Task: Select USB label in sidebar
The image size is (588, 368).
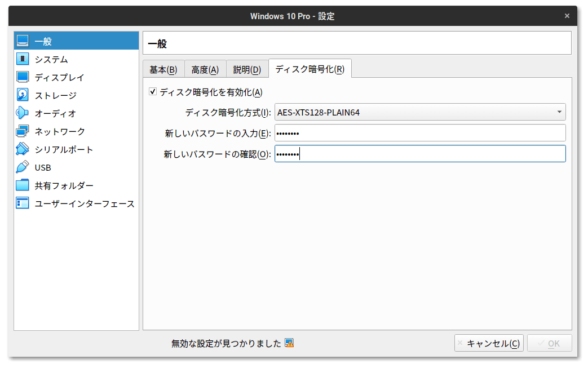Action: 43,167
